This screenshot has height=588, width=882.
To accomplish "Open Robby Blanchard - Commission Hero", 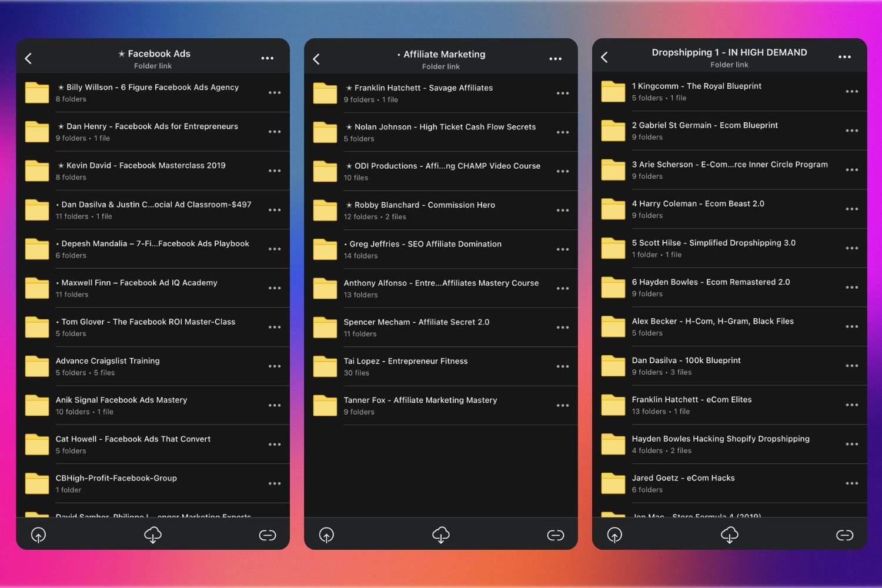I will pyautogui.click(x=441, y=211).
